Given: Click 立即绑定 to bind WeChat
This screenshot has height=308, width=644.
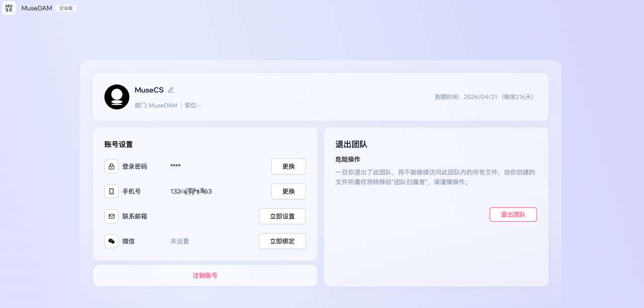Looking at the screenshot, I should (282, 241).
